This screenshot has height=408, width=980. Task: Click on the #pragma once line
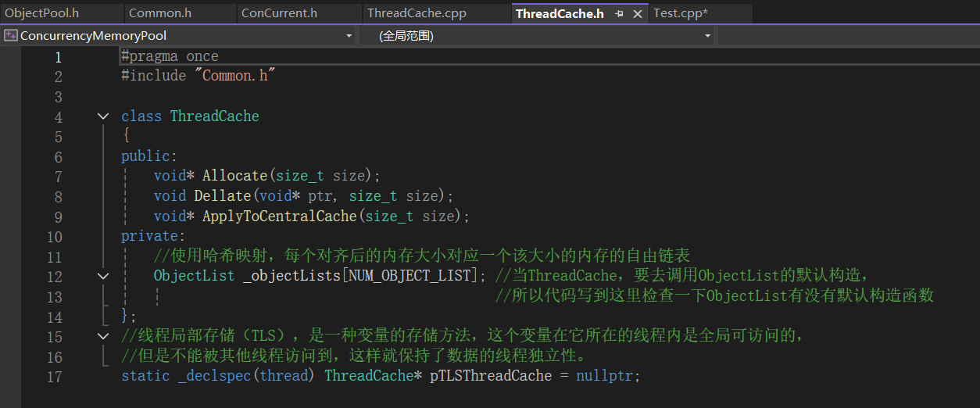pyautogui.click(x=170, y=56)
